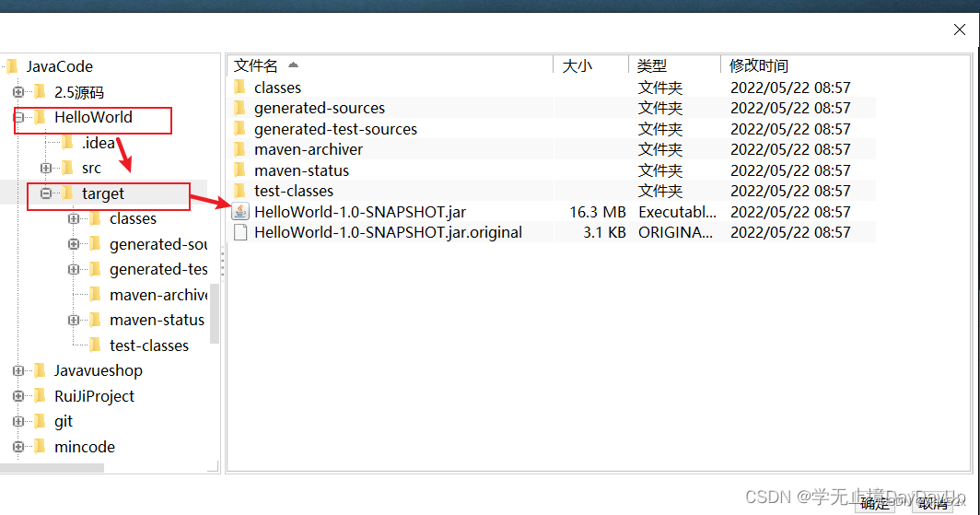The width and height of the screenshot is (980, 515).
Task: Click the tree panel horizontal scrollbar
Action: [x=52, y=467]
